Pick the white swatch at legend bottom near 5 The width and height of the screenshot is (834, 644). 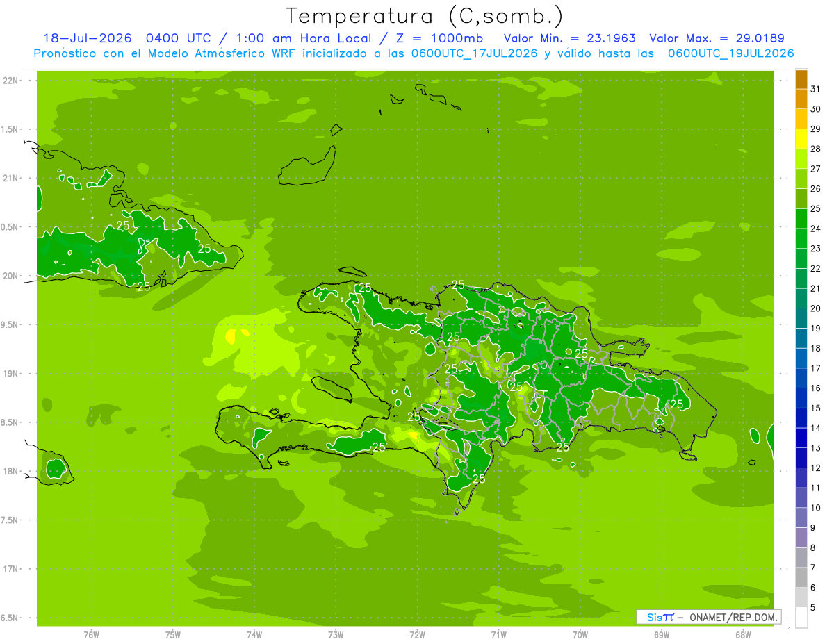click(x=801, y=618)
